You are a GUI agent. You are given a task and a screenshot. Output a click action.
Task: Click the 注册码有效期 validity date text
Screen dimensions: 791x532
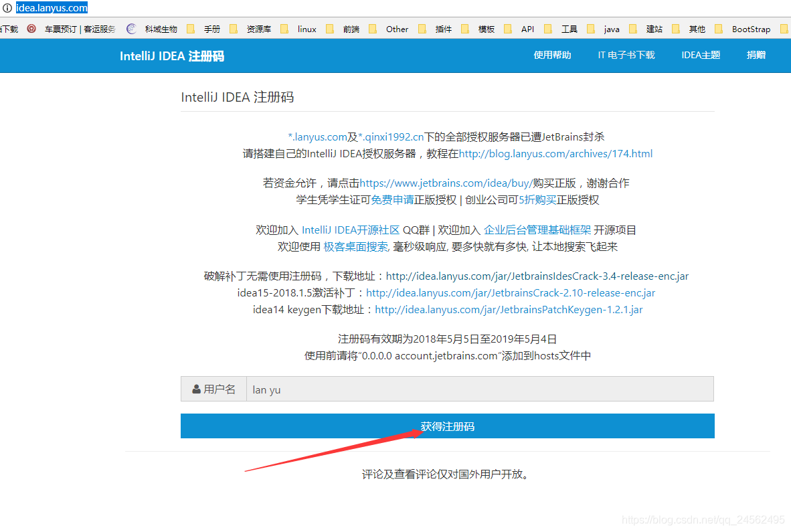point(447,339)
